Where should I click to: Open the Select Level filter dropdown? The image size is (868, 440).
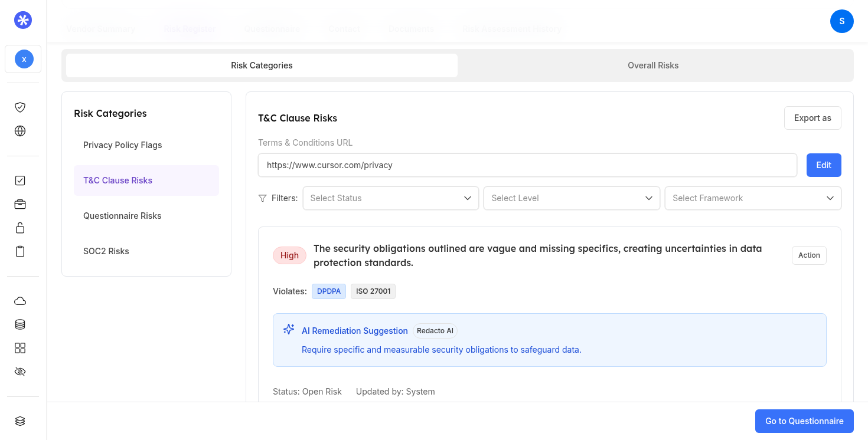571,198
